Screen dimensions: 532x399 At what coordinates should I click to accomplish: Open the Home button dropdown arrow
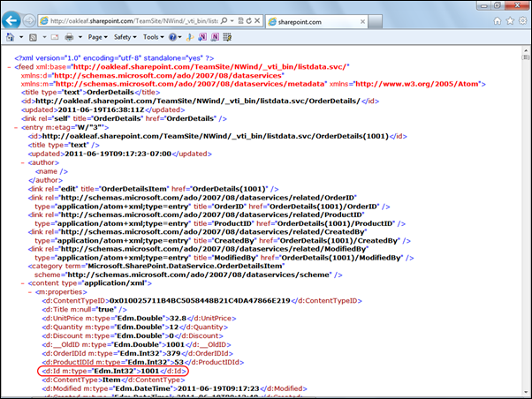click(21, 37)
